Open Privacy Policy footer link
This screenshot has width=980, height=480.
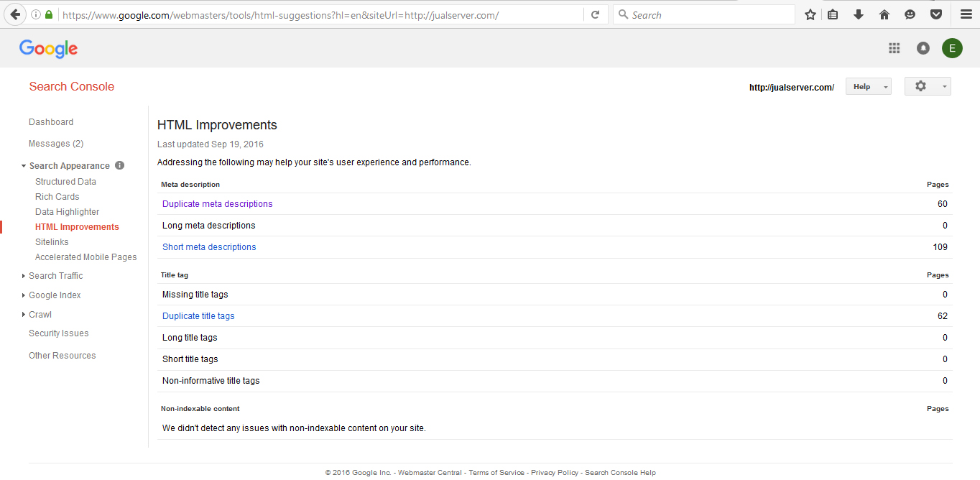coord(555,473)
